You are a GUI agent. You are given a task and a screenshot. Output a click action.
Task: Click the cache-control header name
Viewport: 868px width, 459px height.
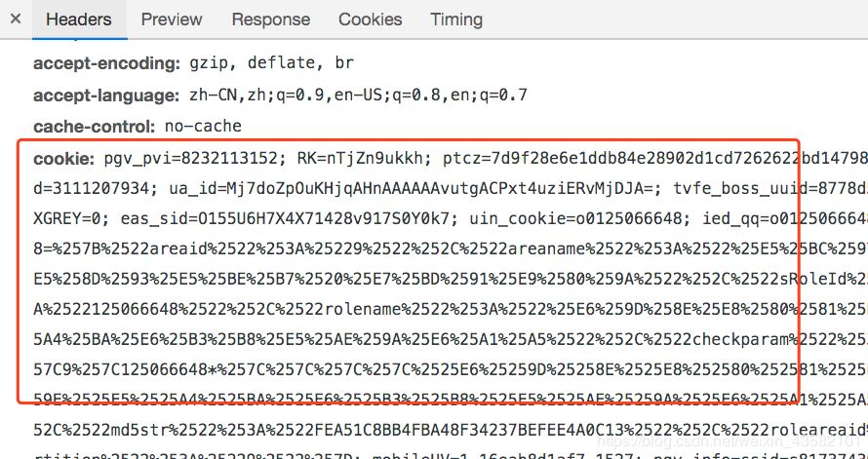95,127
